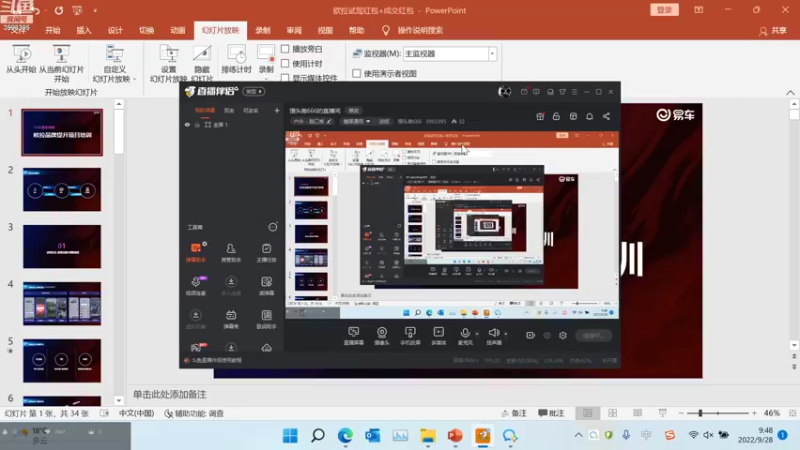Open the Transitions (切换) ribbon tab
This screenshot has width=800, height=450.
(x=146, y=30)
